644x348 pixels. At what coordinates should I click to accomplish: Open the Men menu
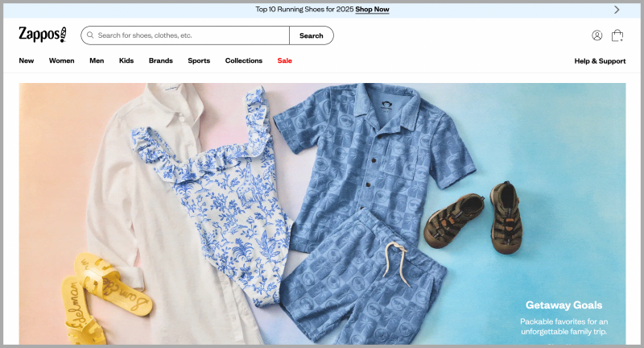(97, 60)
